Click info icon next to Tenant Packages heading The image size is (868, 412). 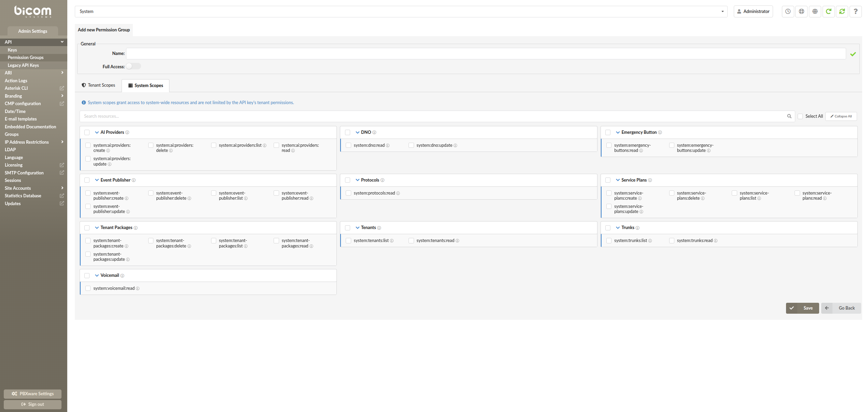[x=136, y=228]
